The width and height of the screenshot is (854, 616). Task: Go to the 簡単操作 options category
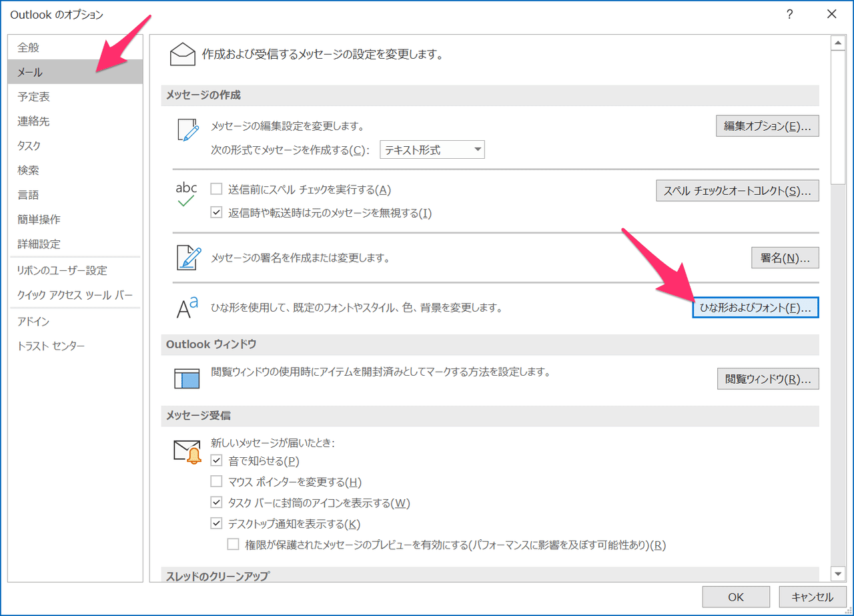(x=75, y=220)
